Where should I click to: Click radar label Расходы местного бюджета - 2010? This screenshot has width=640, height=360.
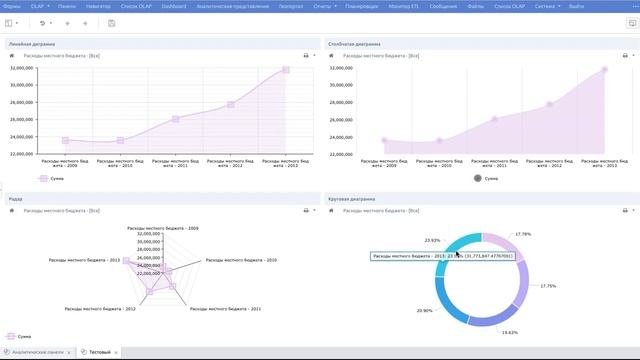coord(241,260)
